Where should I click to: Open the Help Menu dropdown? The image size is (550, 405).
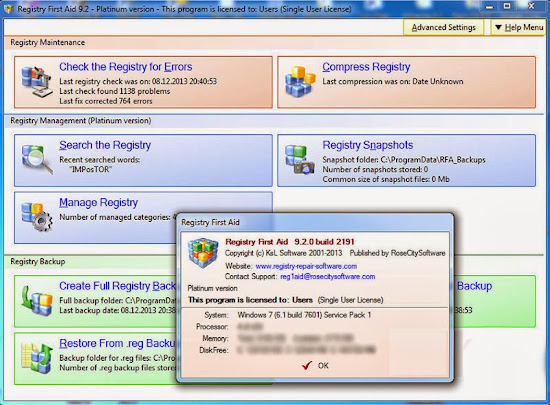point(519,27)
